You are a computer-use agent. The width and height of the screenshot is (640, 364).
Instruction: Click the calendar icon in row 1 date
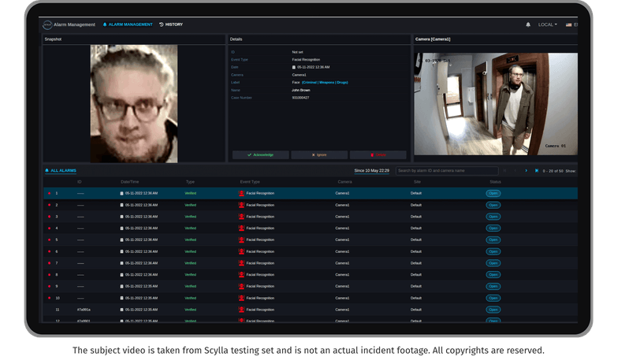pos(121,194)
